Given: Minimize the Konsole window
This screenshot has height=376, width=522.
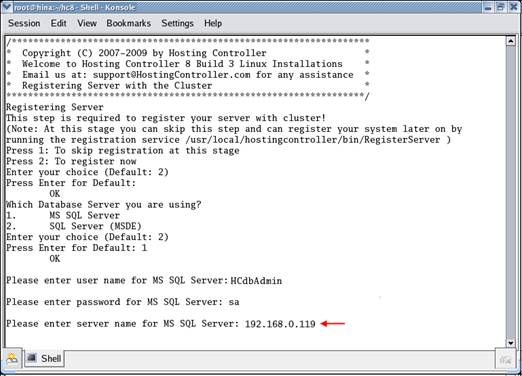Looking at the screenshot, I should point(488,7).
